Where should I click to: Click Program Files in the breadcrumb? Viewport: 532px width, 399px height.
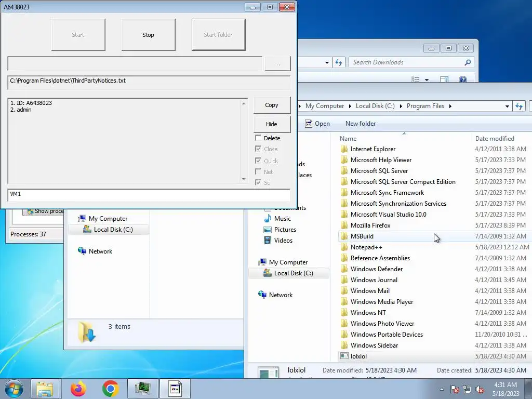pos(425,106)
